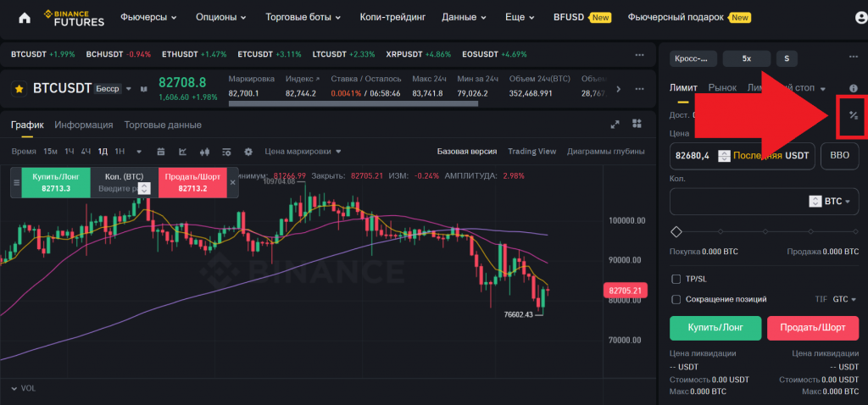Change the candlestick chart style icon

pos(205,152)
